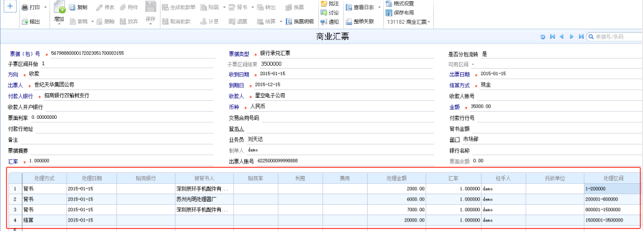The height and width of the screenshot is (231, 644).
Task: Go to the last record arrow
Action: 581,37
